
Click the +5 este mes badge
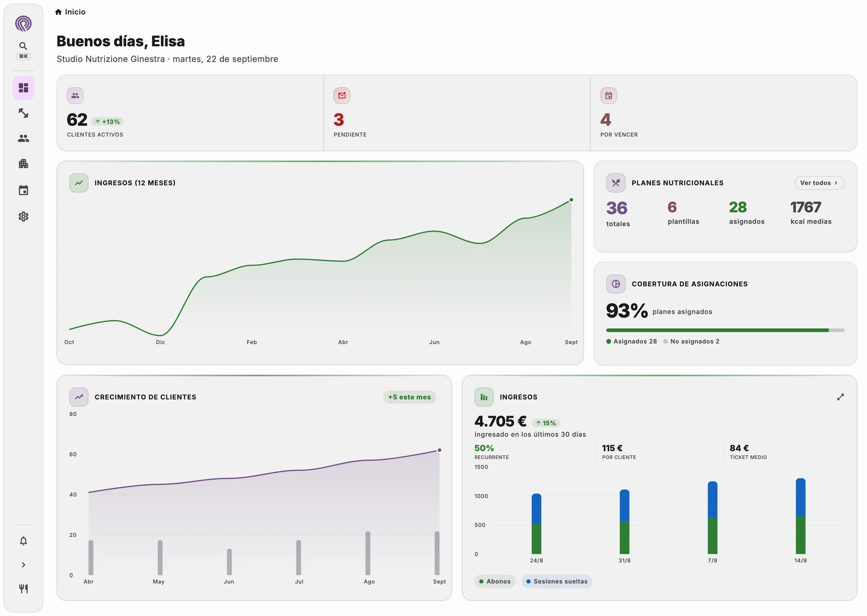(409, 397)
